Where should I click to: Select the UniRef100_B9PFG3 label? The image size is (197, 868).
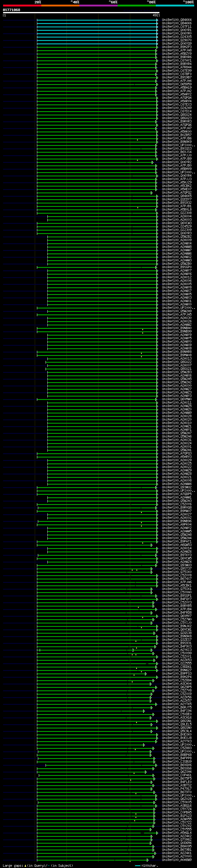[177, 674]
